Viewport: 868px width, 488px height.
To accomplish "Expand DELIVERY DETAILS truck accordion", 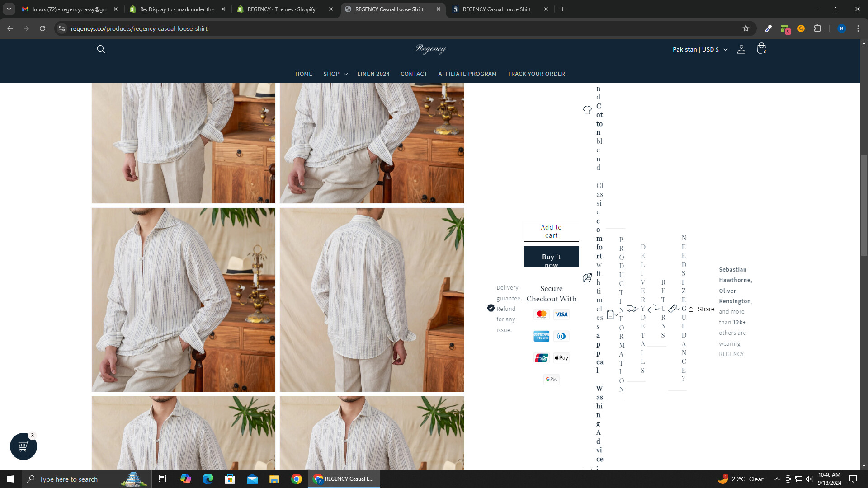I will coord(637,310).
